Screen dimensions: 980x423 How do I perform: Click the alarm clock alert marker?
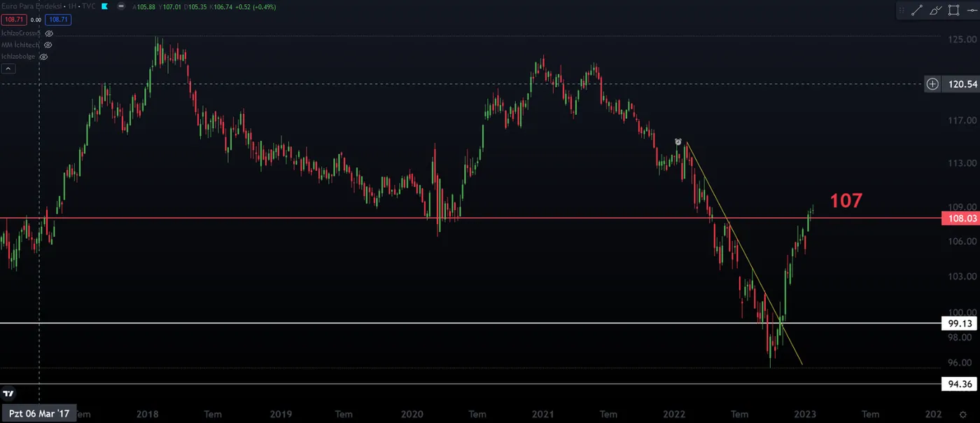tap(678, 141)
